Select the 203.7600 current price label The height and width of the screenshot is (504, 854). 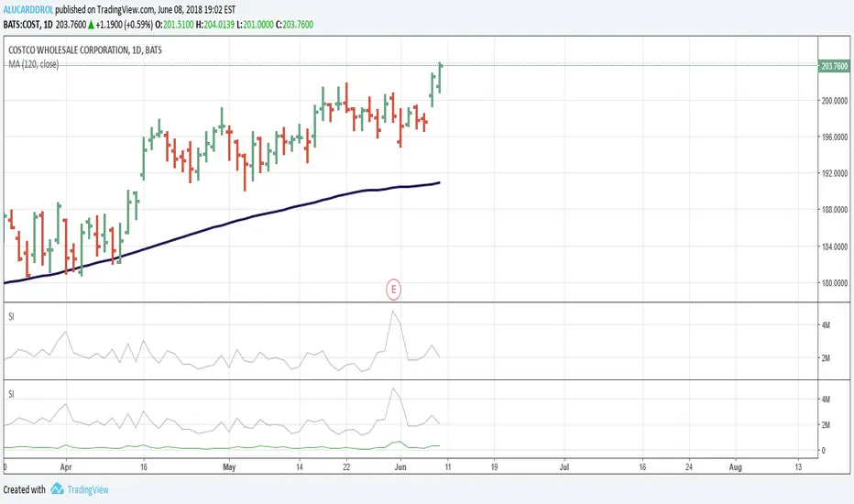pos(834,66)
